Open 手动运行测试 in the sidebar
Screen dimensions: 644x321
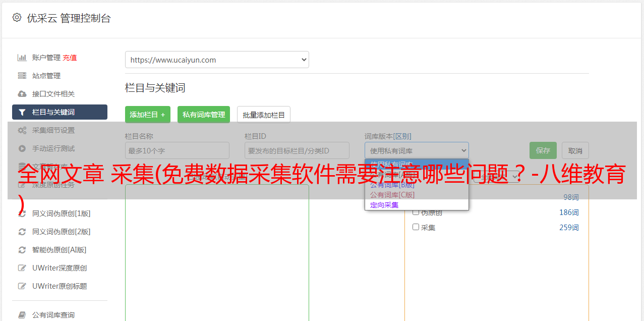(53, 148)
